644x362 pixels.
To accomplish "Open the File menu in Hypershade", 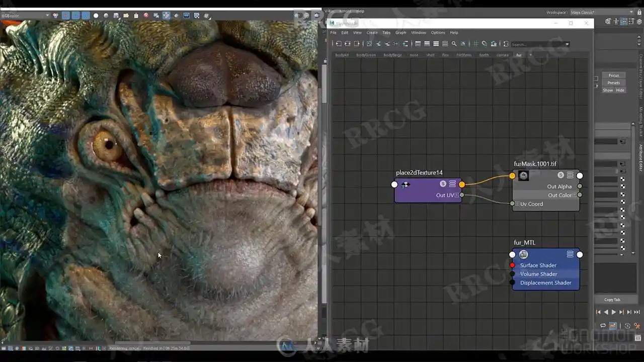I will [x=334, y=33].
